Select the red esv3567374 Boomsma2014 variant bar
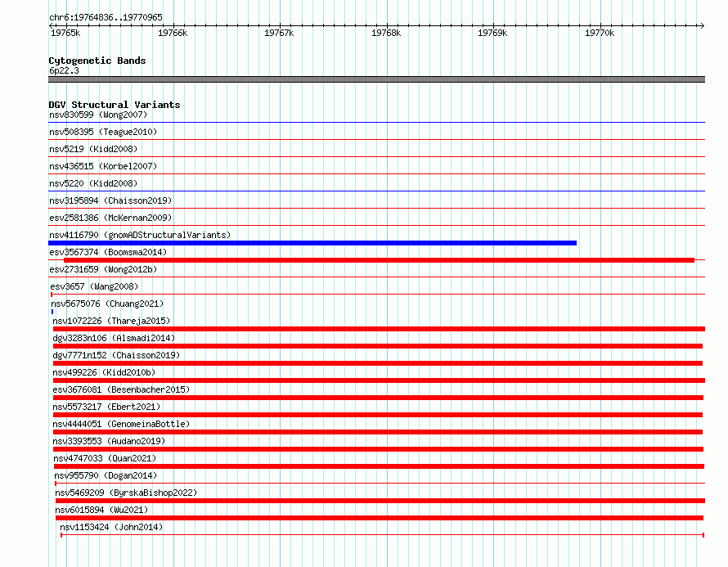 [x=379, y=260]
